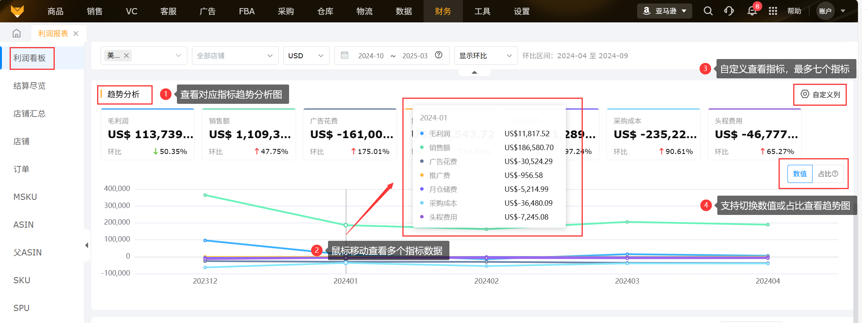Open the 采购 menu
The image size is (868, 323).
(286, 11)
